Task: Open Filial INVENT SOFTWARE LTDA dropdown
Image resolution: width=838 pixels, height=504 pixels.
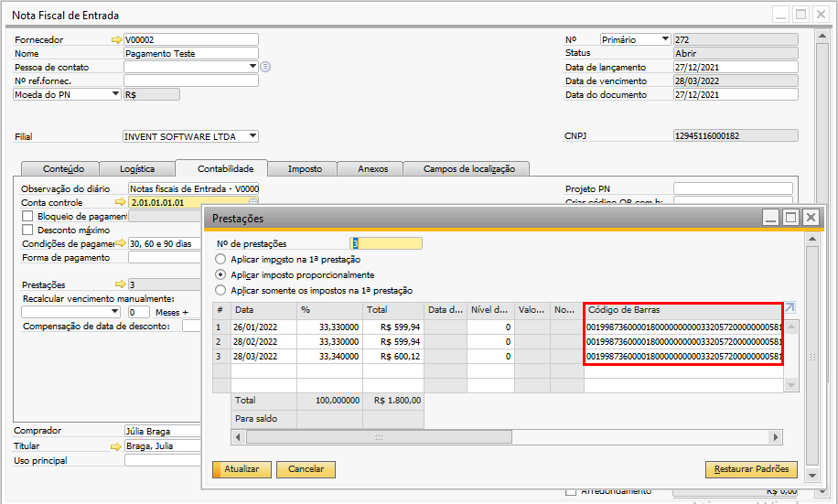Action: pyautogui.click(x=252, y=136)
